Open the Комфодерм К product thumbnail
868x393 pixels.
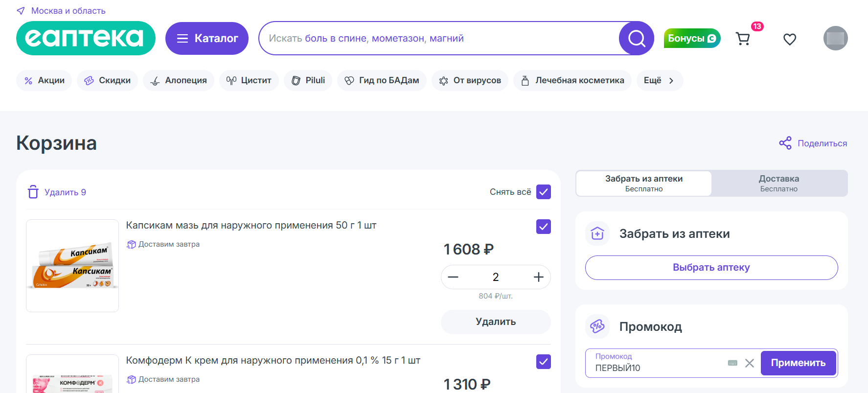click(x=72, y=374)
